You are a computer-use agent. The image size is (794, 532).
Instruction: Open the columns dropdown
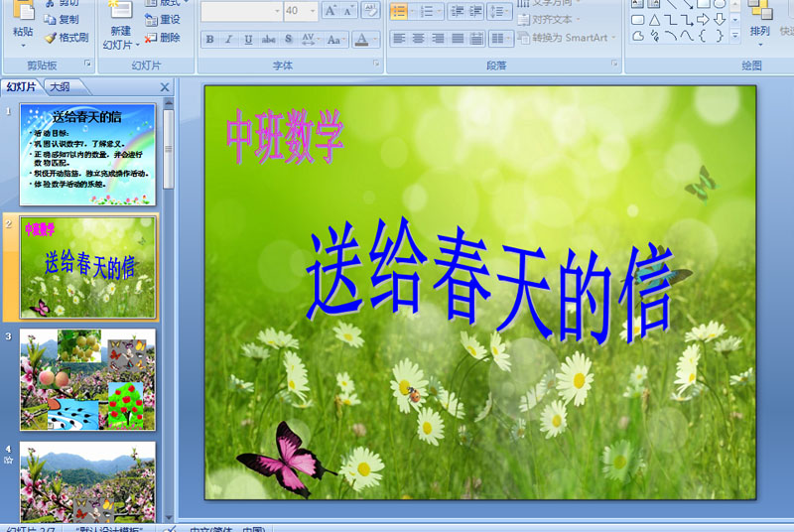[x=501, y=39]
